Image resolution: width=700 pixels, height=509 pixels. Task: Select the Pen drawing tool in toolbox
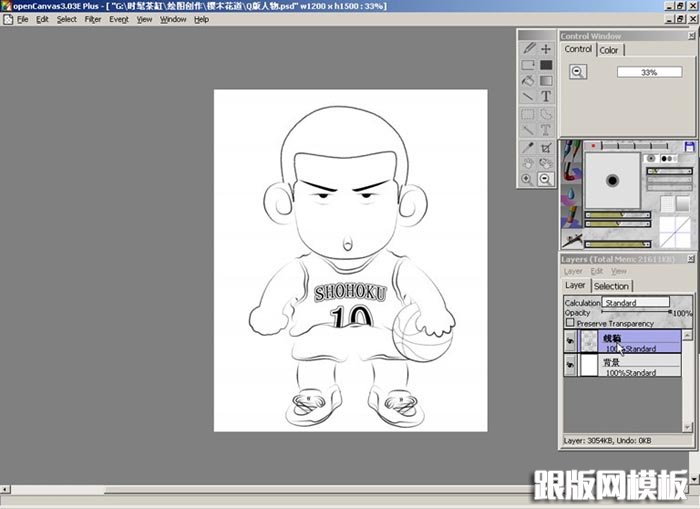coord(528,48)
